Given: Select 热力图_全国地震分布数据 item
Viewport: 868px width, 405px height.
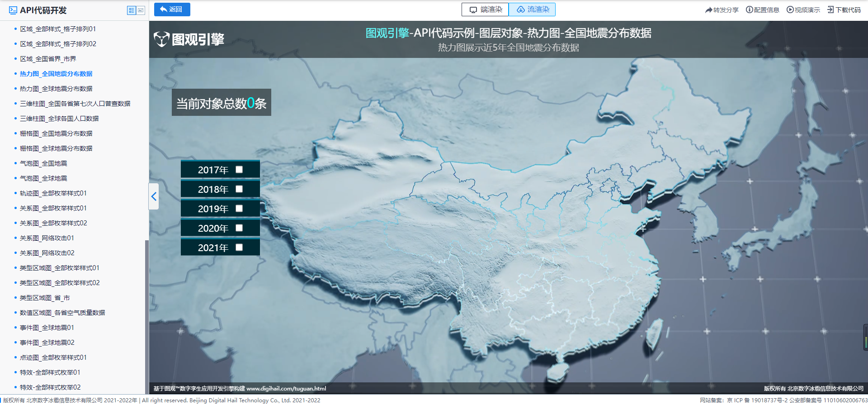Looking at the screenshot, I should (x=56, y=74).
